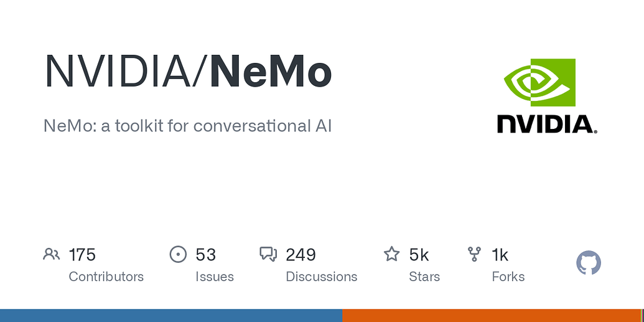Click the Forks branch icon
The width and height of the screenshot is (644, 322).
(474, 254)
